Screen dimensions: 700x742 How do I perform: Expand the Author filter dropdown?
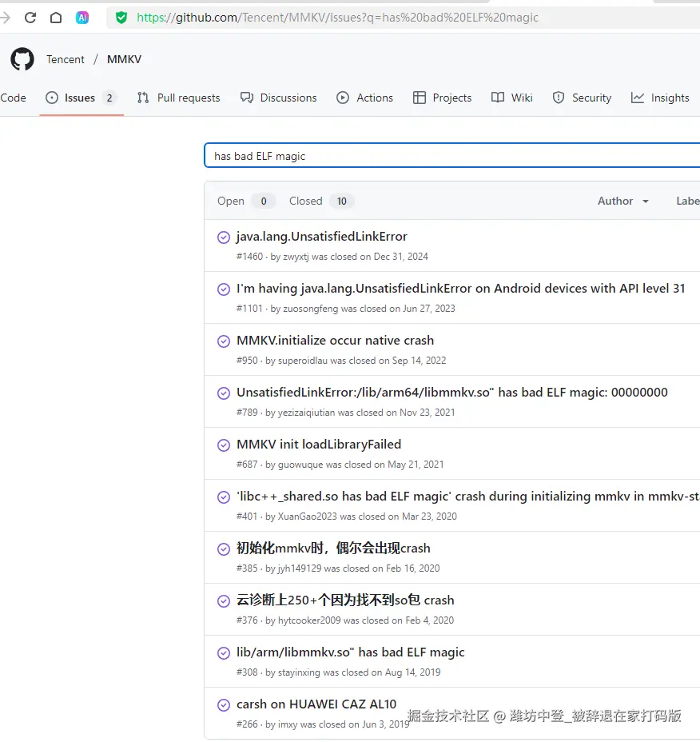pos(623,201)
